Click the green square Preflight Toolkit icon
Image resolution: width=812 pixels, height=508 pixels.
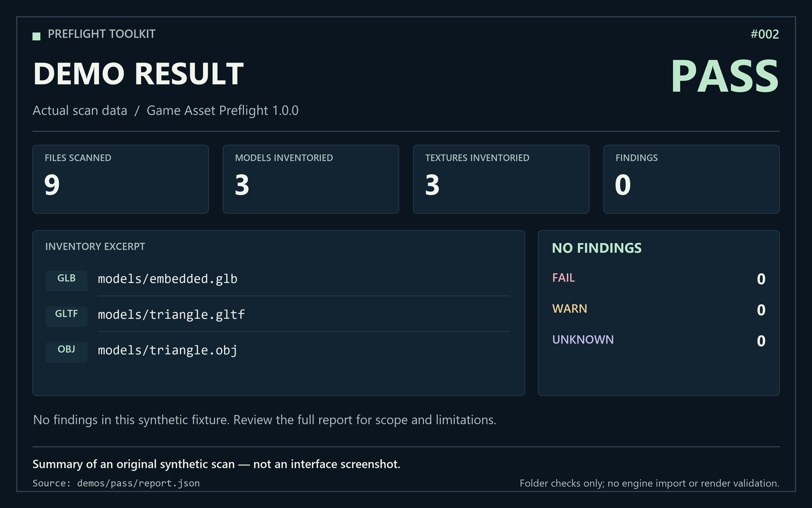37,36
